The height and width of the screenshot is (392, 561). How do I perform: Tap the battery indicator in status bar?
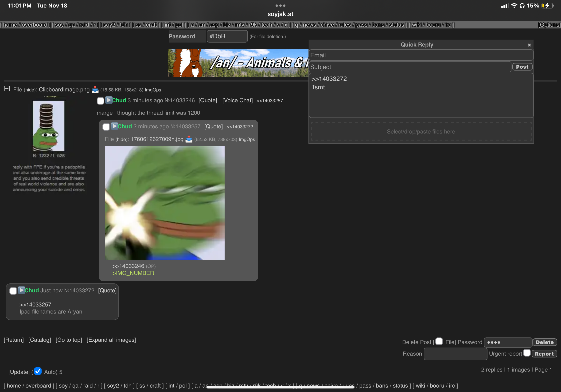coord(547,6)
